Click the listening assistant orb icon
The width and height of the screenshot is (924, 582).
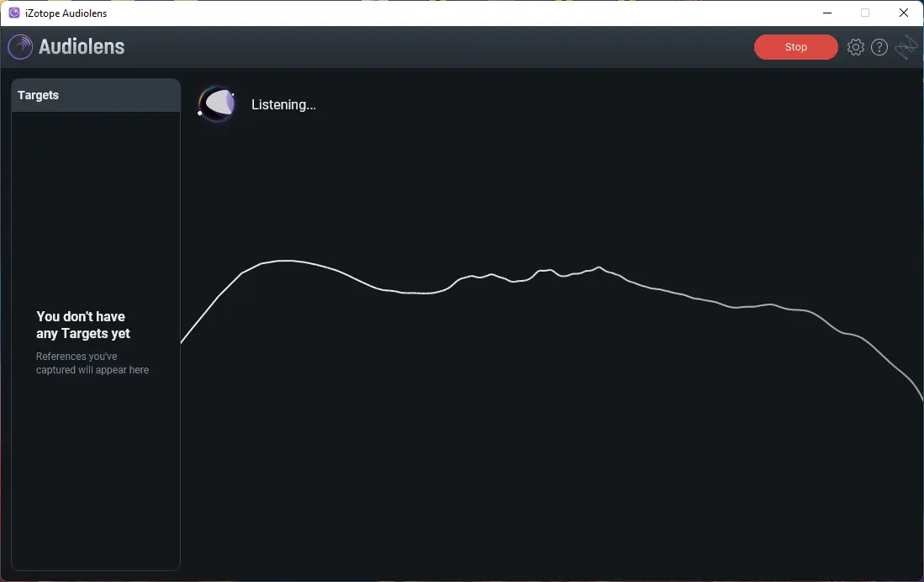(x=217, y=103)
